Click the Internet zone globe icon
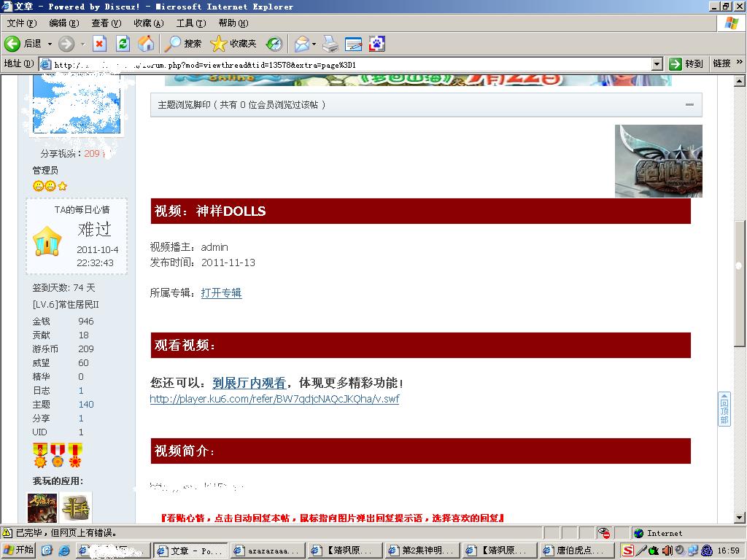This screenshot has height=560, width=747. point(639,533)
